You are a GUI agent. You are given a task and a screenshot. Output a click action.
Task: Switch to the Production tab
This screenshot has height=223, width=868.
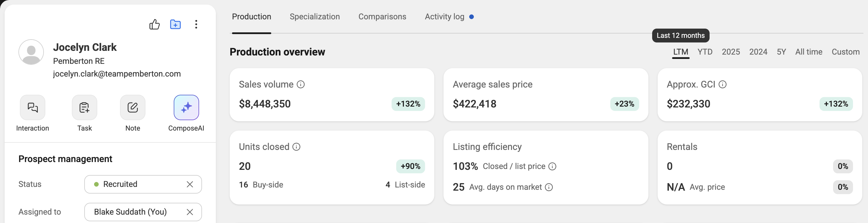click(251, 16)
